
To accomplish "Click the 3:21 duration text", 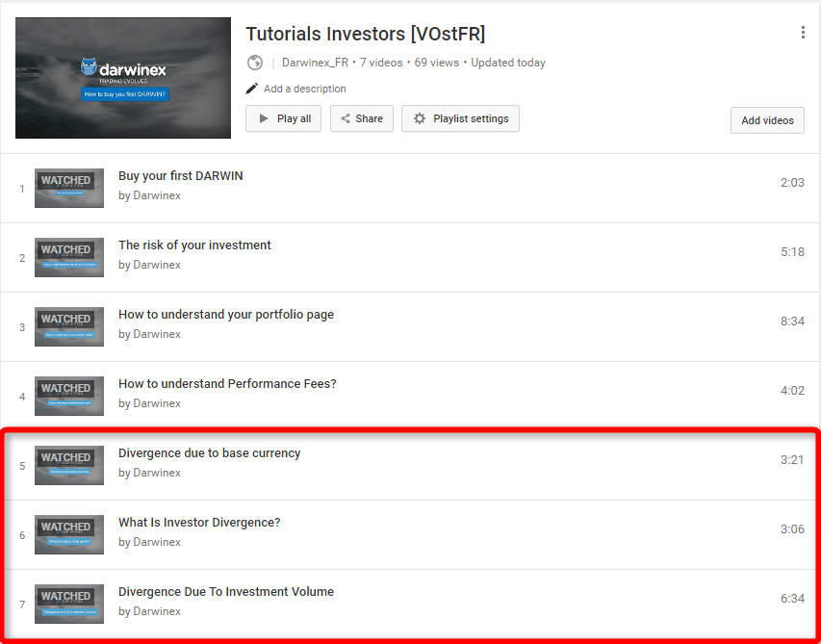I will pos(792,460).
